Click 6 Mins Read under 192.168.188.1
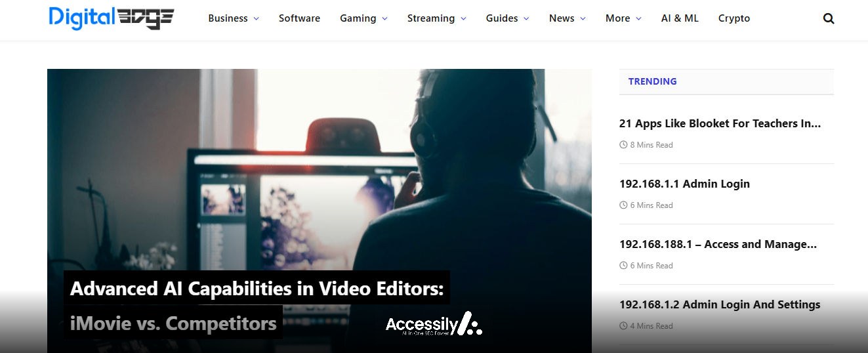This screenshot has width=868, height=353. (651, 266)
